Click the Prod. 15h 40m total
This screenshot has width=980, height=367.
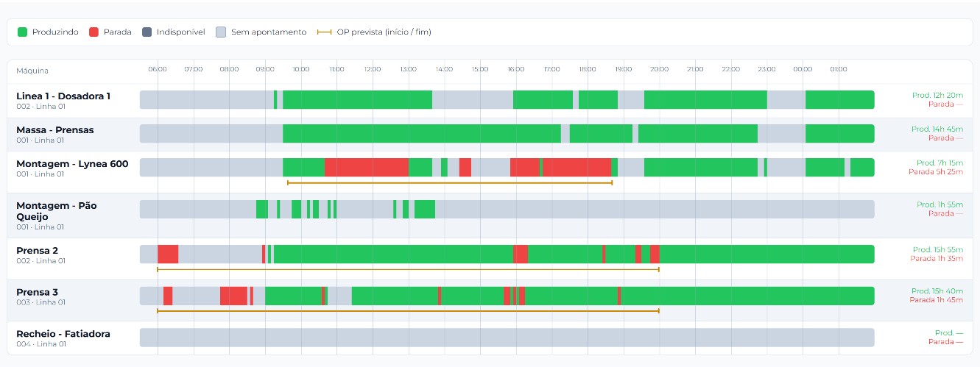coord(937,291)
